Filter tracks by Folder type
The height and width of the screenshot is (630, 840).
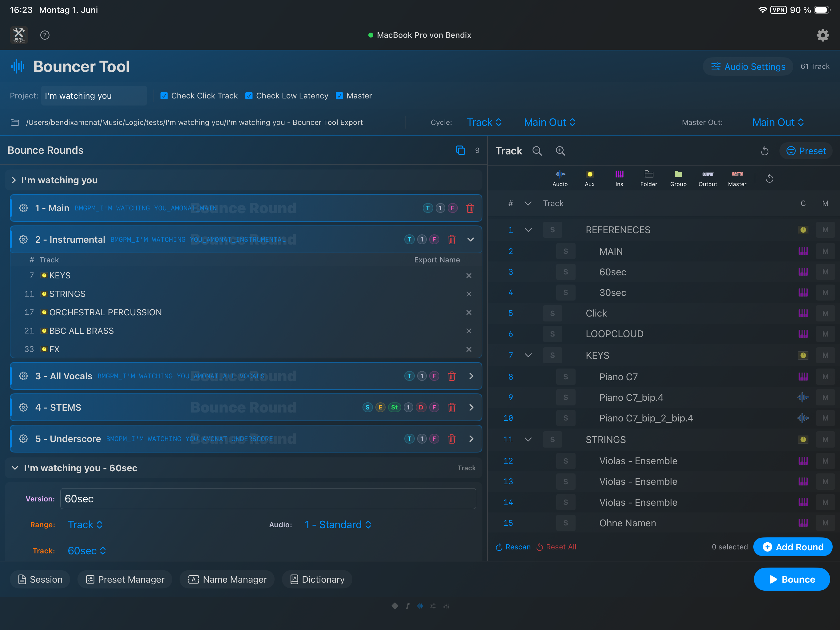[649, 178]
